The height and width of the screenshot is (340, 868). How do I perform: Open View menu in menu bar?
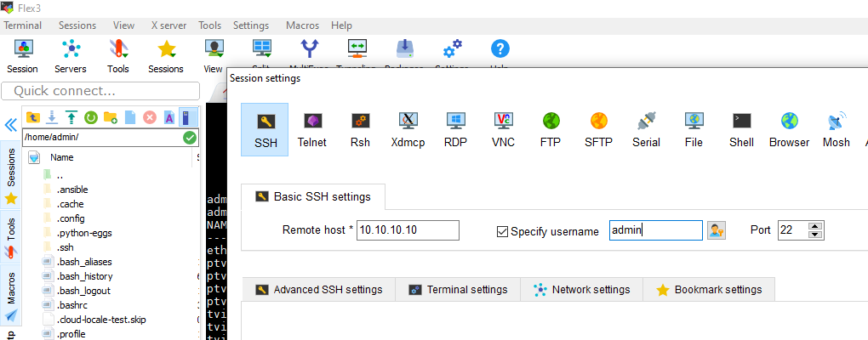(123, 25)
